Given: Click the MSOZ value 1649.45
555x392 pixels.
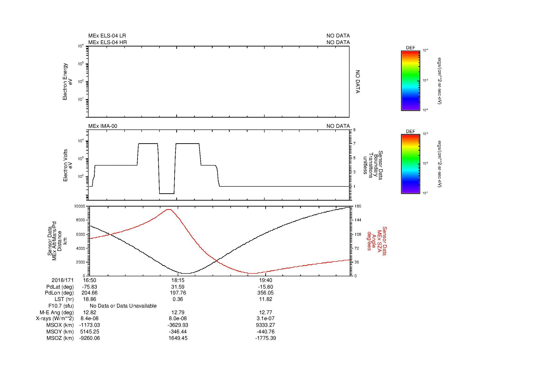Looking at the screenshot, I should (x=178, y=338).
